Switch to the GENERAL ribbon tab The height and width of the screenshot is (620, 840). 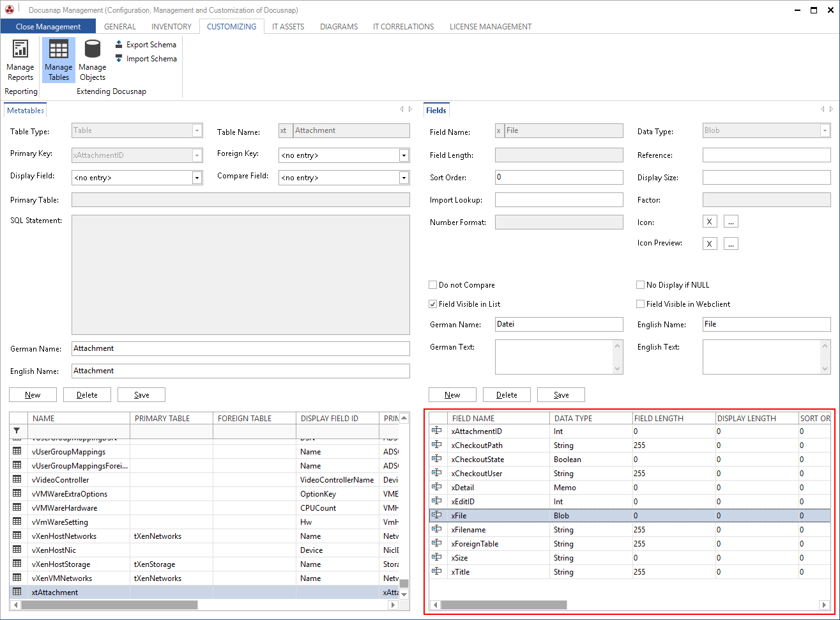pyautogui.click(x=120, y=27)
